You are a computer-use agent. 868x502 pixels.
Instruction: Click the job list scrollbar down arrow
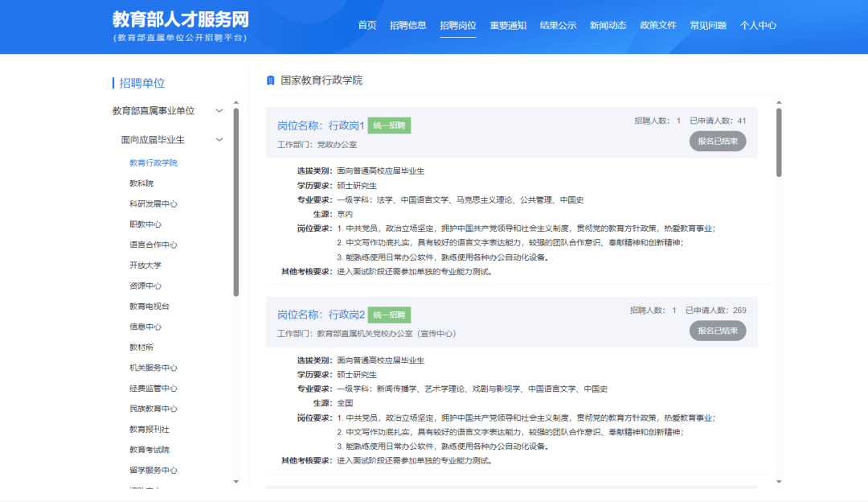[x=779, y=482]
